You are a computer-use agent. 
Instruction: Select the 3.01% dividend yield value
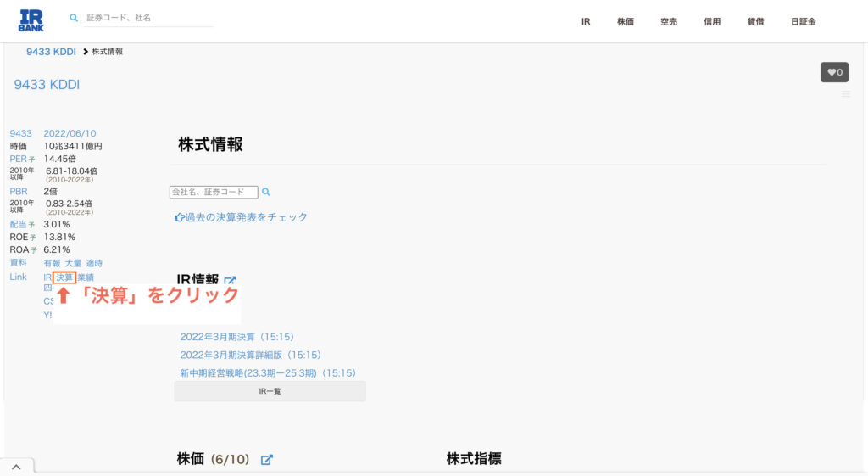[57, 224]
